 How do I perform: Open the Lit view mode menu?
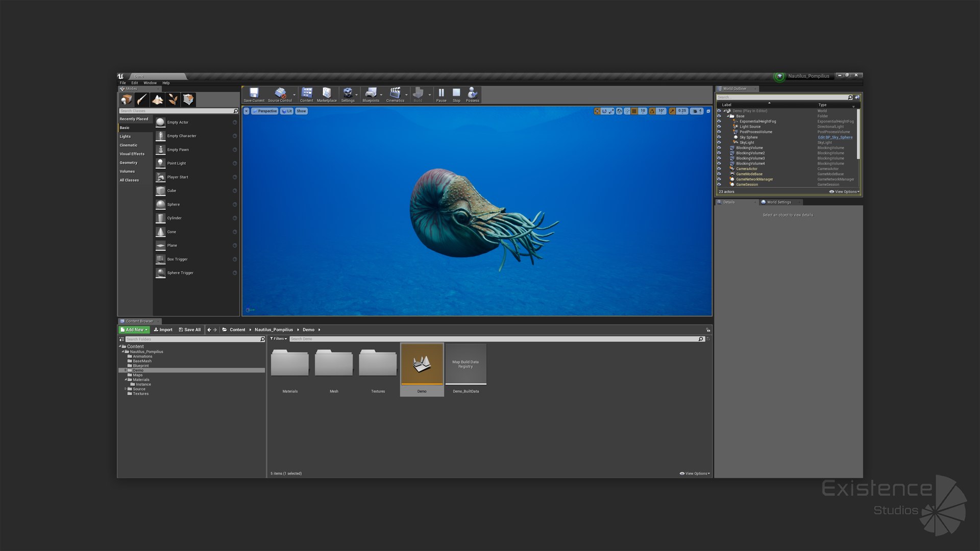287,111
